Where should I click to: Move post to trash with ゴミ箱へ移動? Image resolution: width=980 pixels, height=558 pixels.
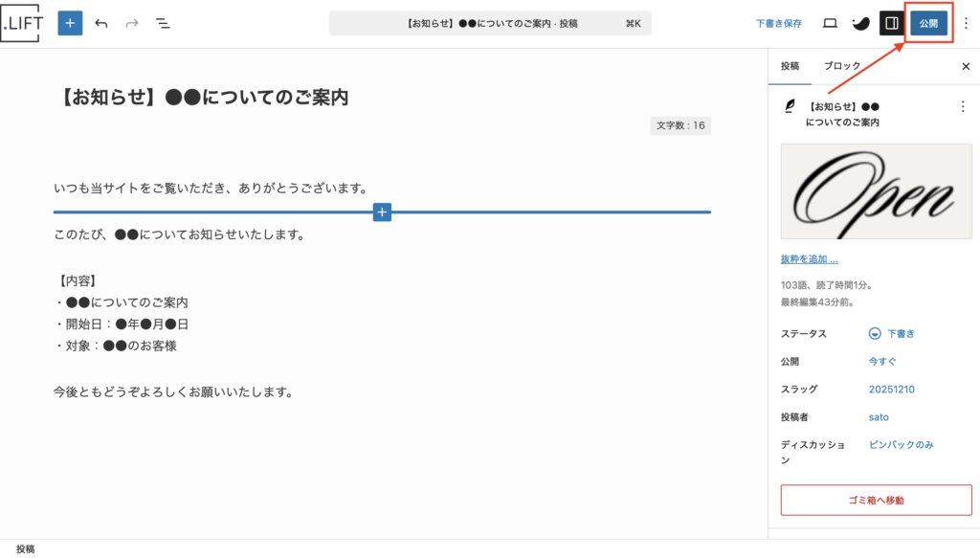pyautogui.click(x=876, y=500)
